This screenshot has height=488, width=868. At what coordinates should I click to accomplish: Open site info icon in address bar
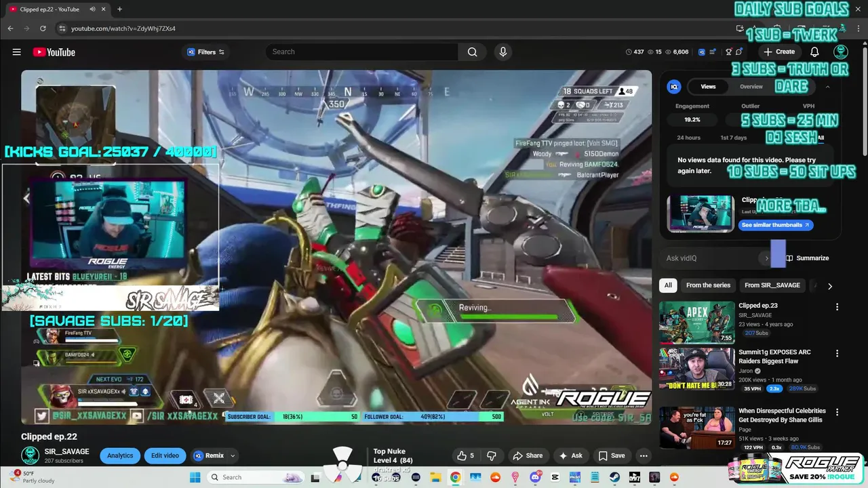[x=62, y=28]
